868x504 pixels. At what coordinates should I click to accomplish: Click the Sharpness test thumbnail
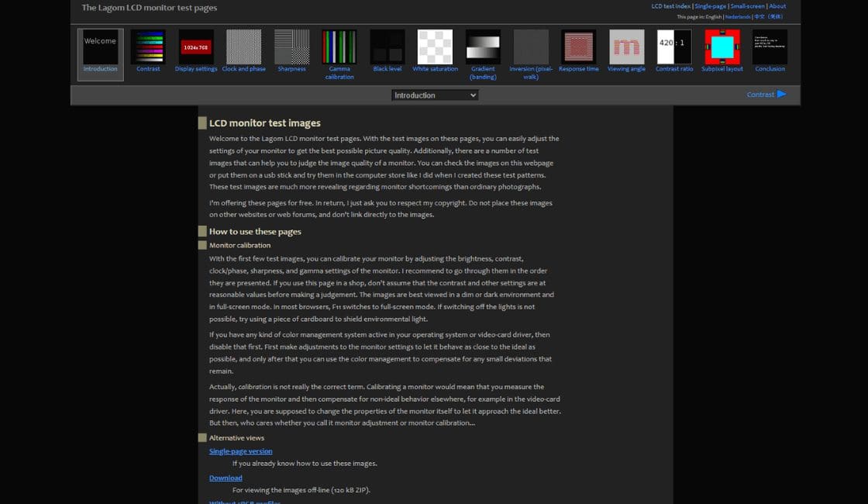pyautogui.click(x=292, y=47)
